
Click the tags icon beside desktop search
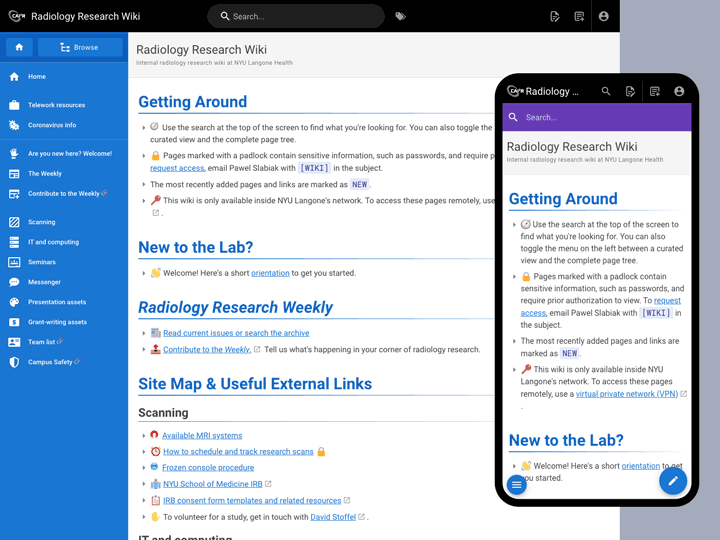point(400,16)
